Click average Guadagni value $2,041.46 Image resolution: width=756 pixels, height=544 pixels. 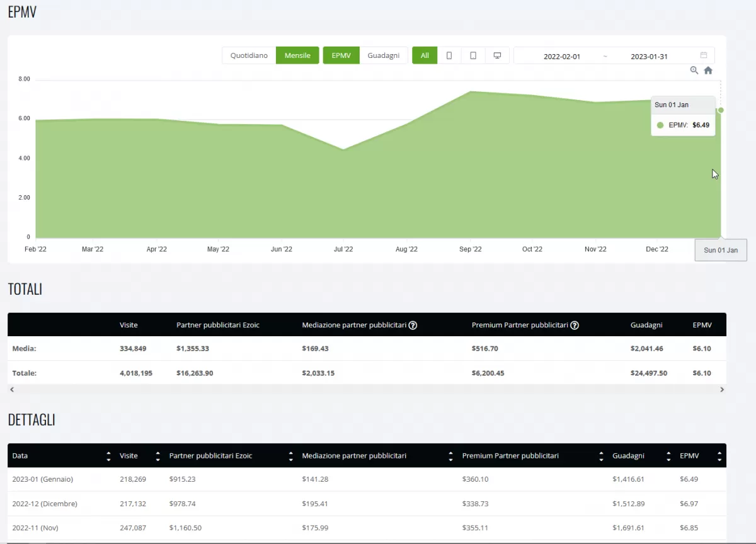tap(647, 348)
